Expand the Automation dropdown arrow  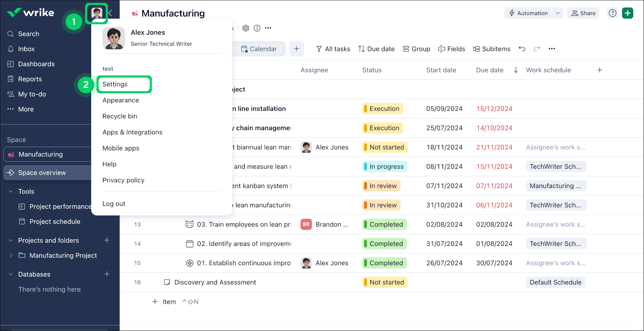pyautogui.click(x=558, y=13)
